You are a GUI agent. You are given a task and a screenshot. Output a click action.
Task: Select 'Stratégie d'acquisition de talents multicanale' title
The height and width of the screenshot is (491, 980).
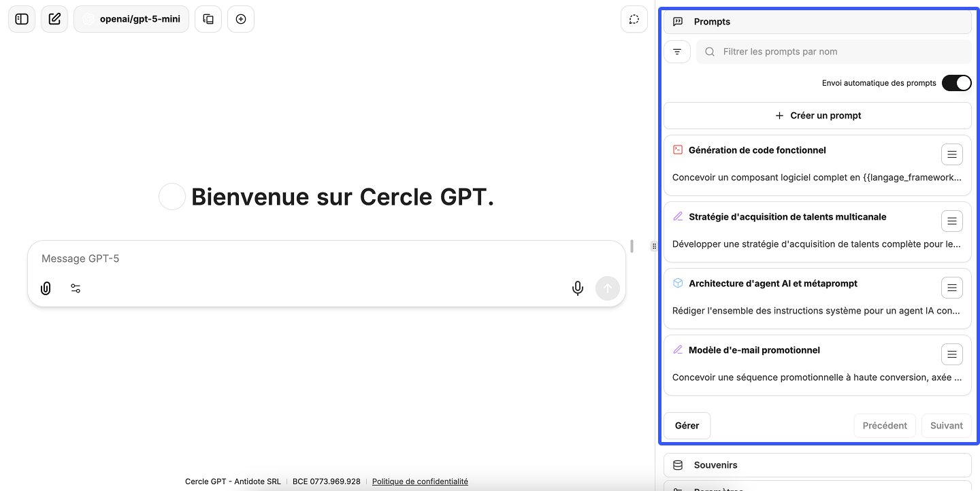pos(787,217)
